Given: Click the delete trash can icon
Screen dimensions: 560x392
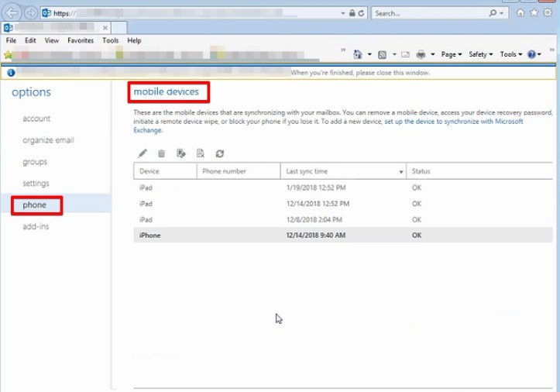Looking at the screenshot, I should 161,154.
